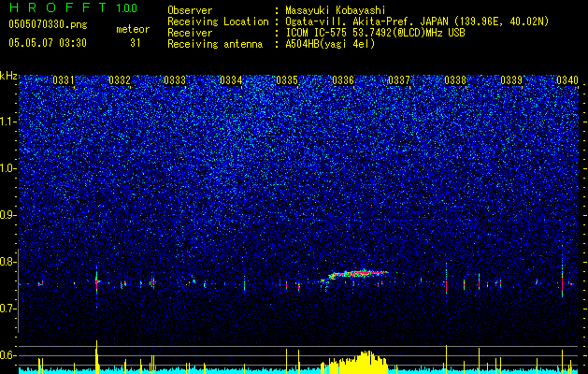
Task: Click the 0331 time marker
Action: point(64,80)
